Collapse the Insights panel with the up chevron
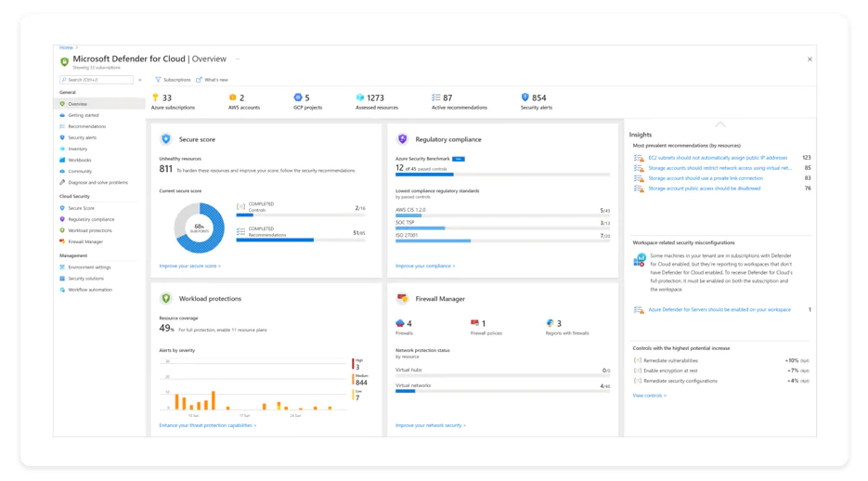The image size is (868, 481). 720,124
